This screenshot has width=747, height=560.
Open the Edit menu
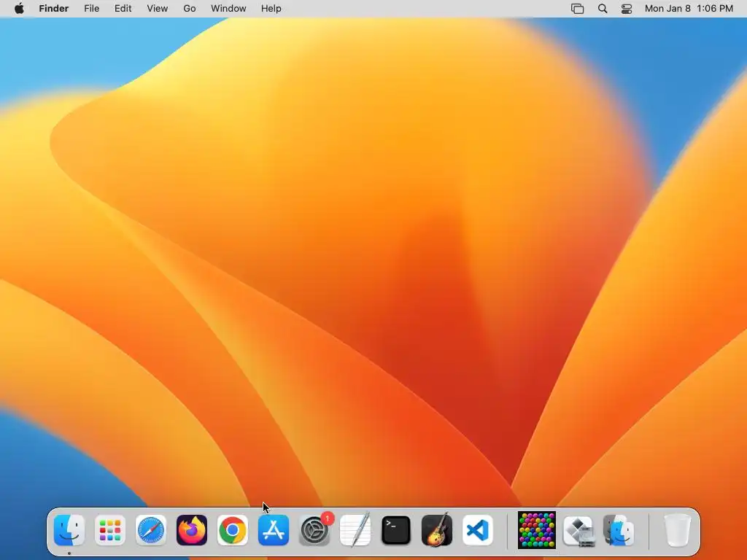click(x=123, y=9)
